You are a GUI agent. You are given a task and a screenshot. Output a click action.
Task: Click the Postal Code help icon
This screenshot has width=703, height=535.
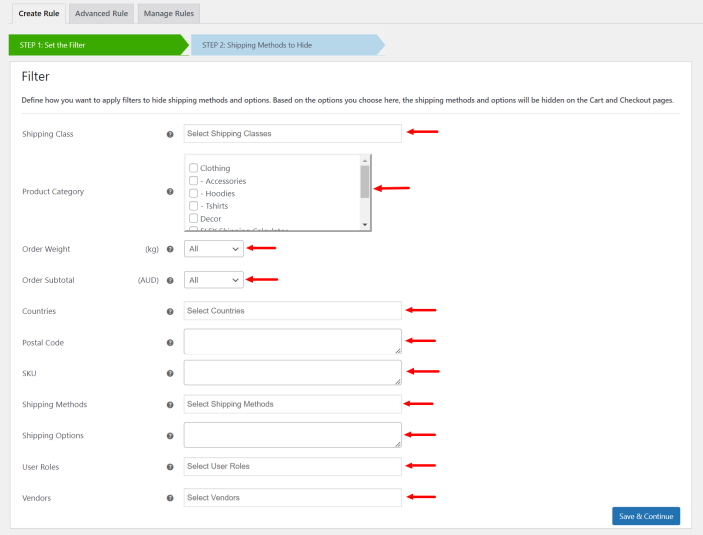[170, 343]
